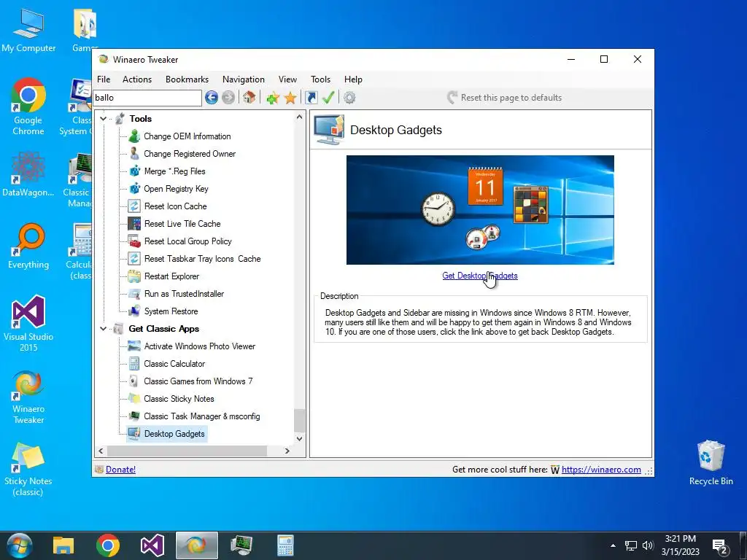The height and width of the screenshot is (560, 747).
Task: Open the Windows Start button
Action: click(19, 545)
